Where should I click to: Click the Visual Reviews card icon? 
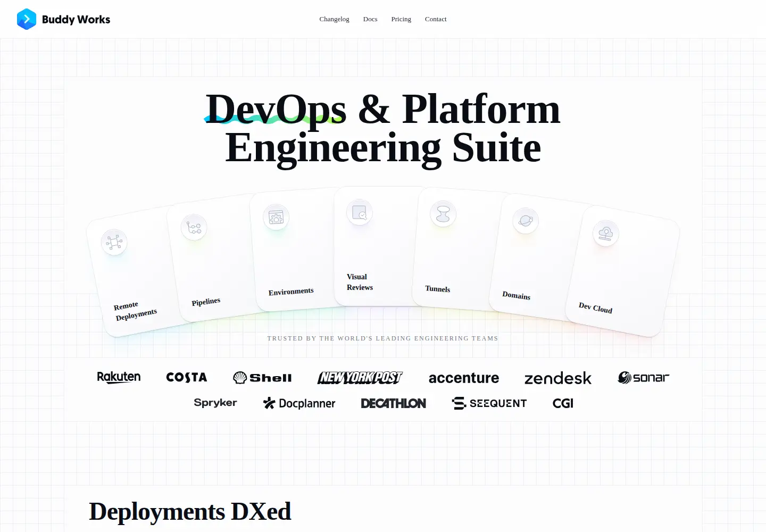coord(360,212)
